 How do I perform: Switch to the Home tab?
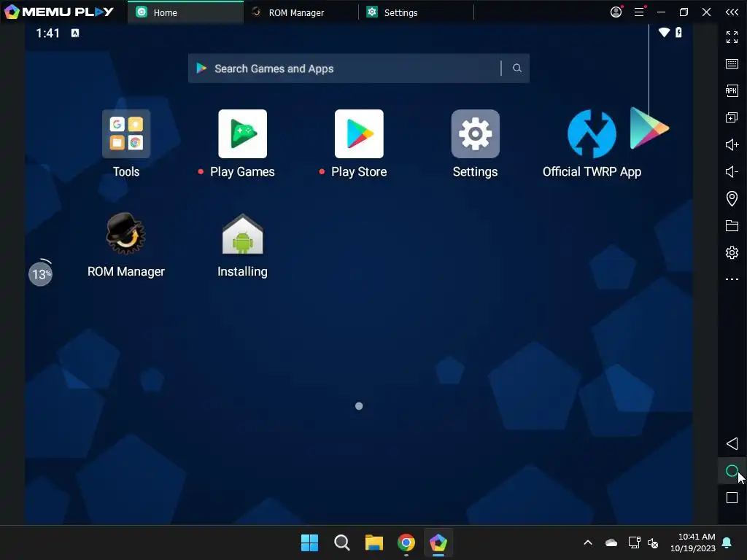pyautogui.click(x=185, y=12)
